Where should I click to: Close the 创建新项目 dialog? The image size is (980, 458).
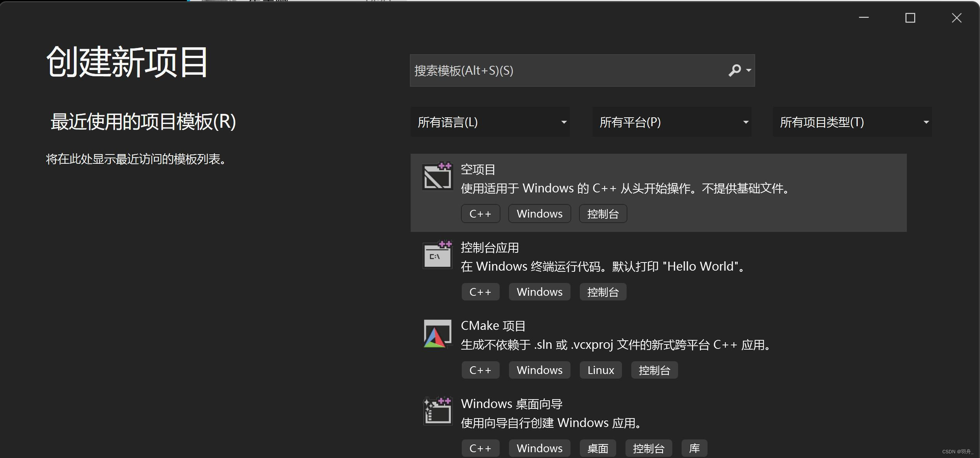point(957,18)
